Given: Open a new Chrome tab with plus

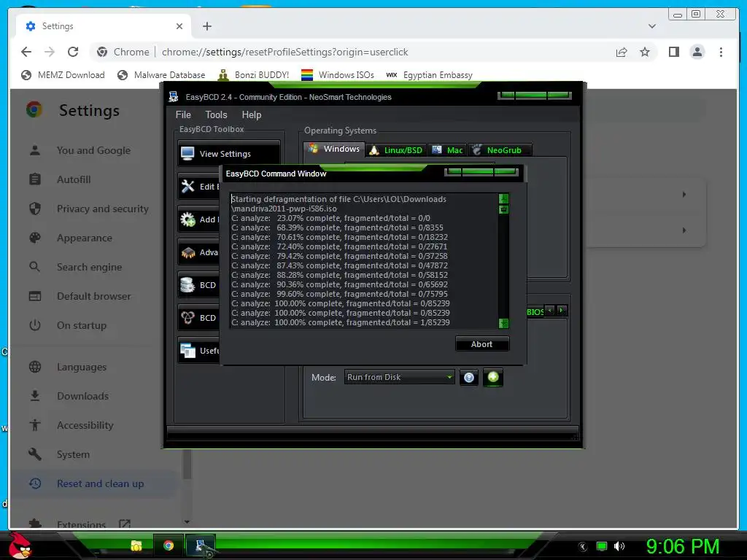Looking at the screenshot, I should tap(206, 26).
